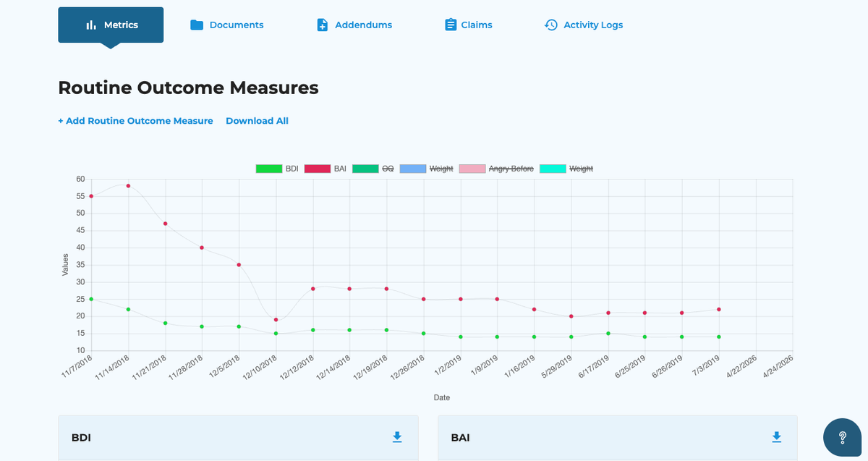This screenshot has width=868, height=461.
Task: Toggle the BAI series in legend
Action: [x=325, y=169]
